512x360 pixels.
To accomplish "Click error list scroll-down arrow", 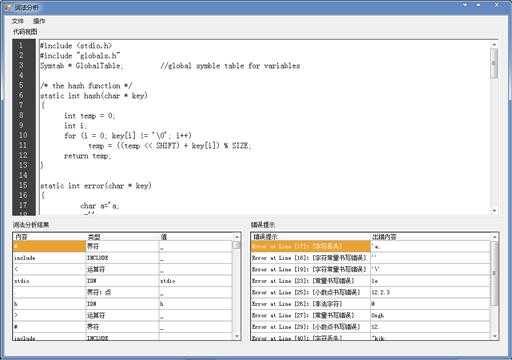I will (x=495, y=336).
